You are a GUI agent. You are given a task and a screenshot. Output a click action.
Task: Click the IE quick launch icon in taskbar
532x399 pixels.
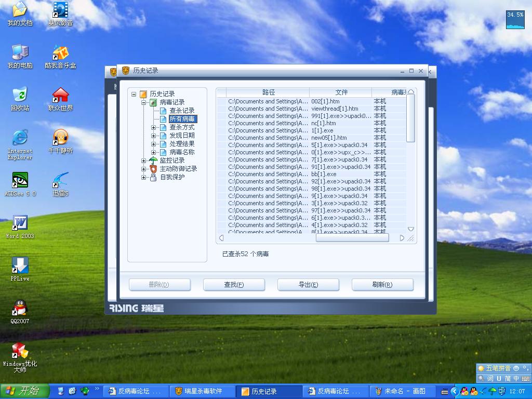click(72, 391)
